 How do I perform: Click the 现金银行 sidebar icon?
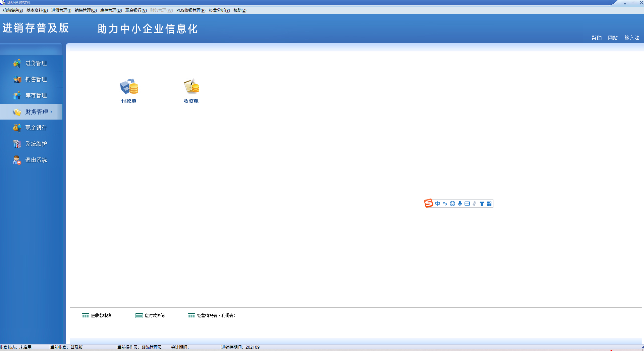coord(17,128)
